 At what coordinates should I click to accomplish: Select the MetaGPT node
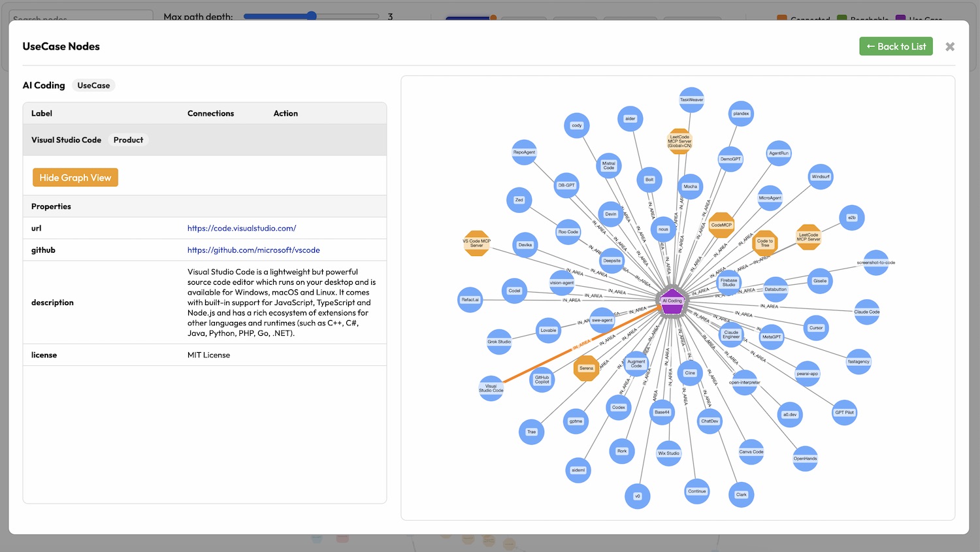pos(771,337)
